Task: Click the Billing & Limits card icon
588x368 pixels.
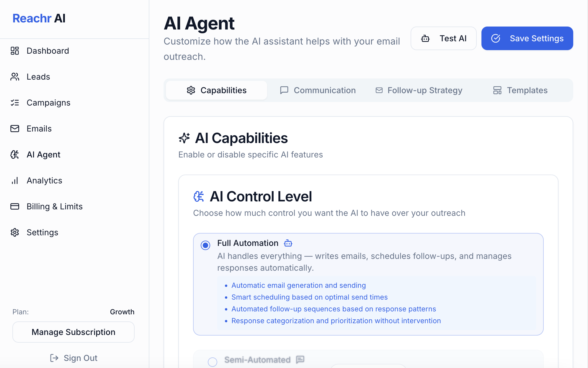Action: (x=15, y=206)
